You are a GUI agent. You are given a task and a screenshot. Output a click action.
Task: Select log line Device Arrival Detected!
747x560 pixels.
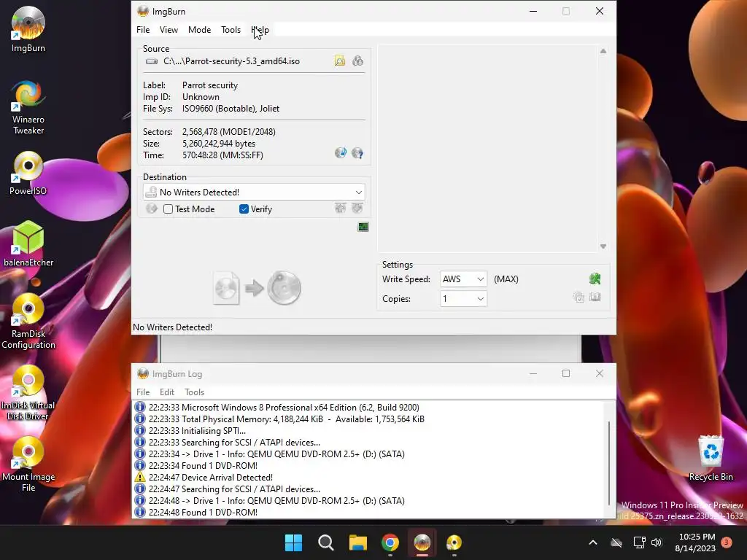[x=211, y=477]
